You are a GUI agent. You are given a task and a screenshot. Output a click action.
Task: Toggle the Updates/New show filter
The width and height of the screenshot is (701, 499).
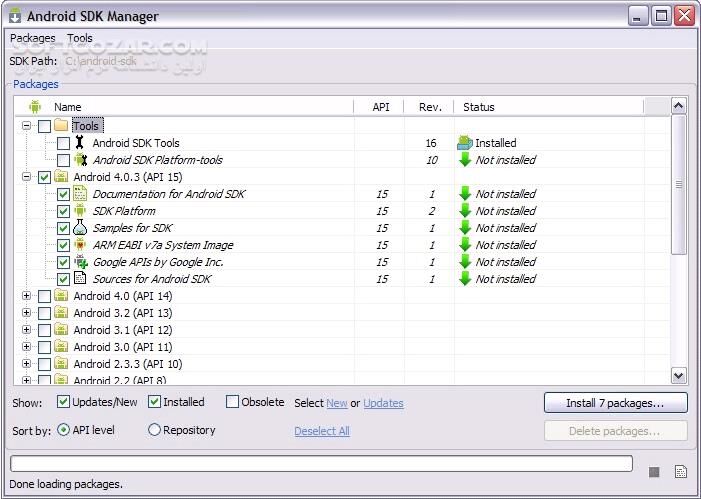(x=63, y=402)
